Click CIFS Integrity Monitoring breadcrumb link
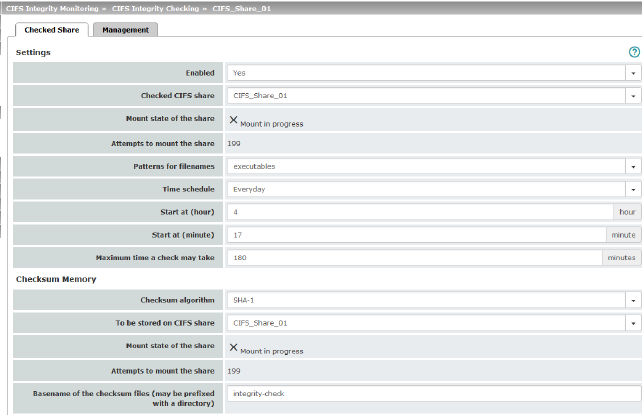The width and height of the screenshot is (642, 415). click(49, 7)
